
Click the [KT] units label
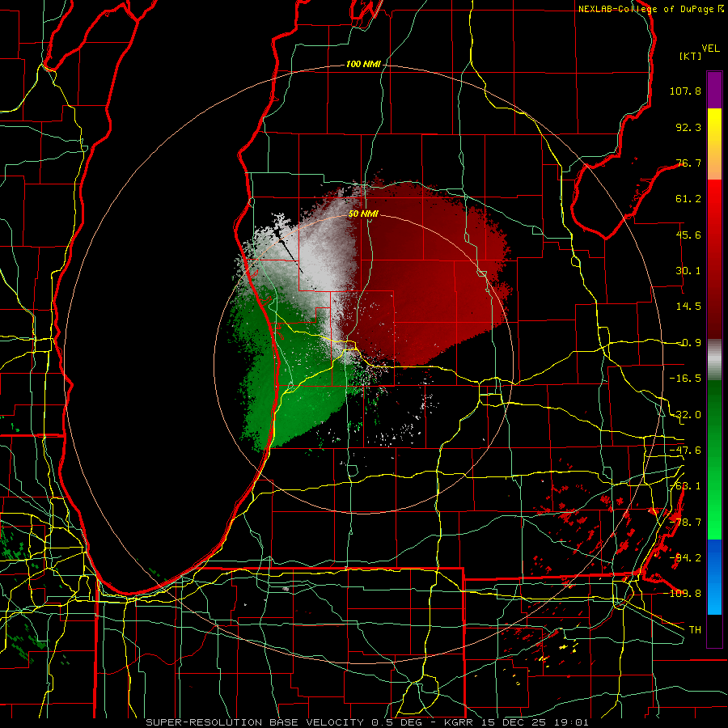691,56
